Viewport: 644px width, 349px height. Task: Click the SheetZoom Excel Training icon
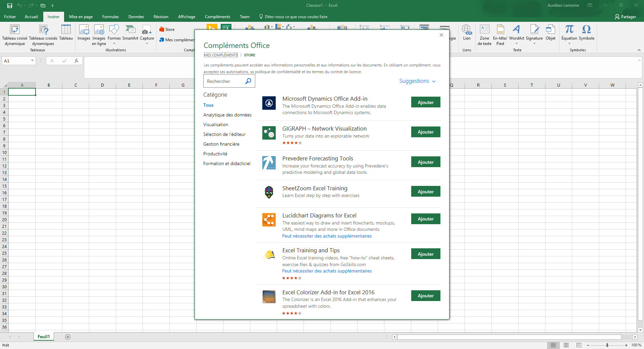coord(269,192)
